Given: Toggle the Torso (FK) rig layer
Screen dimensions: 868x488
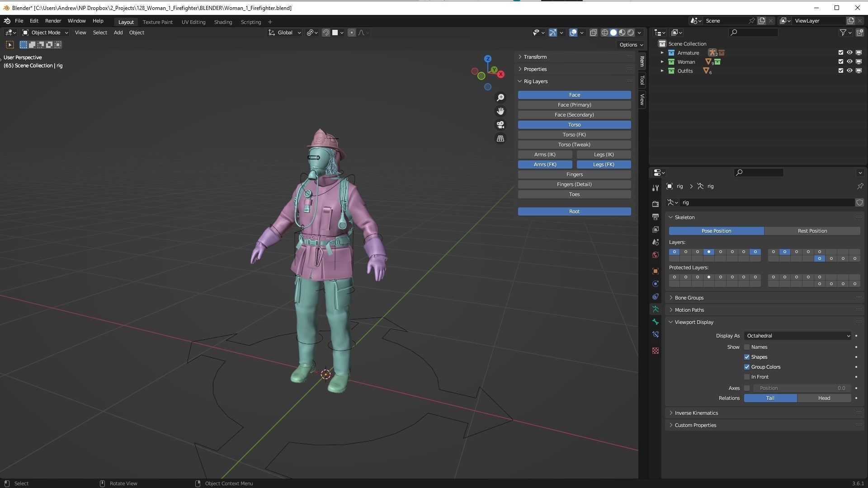Looking at the screenshot, I should point(574,135).
